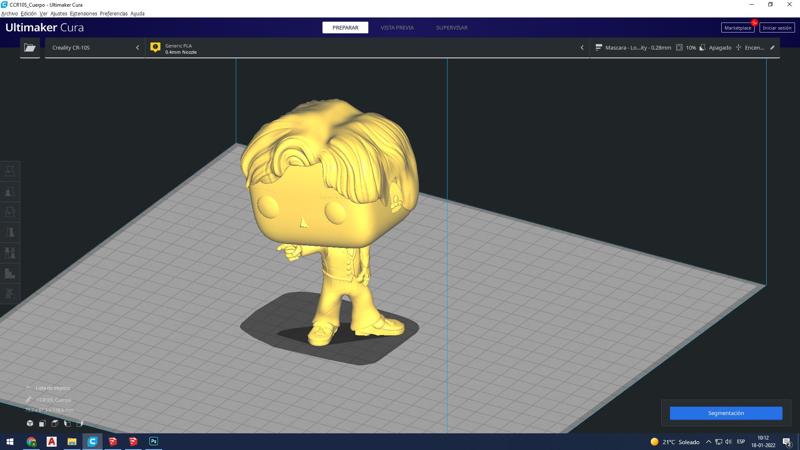Open AutoCAD from the taskbar
Image resolution: width=800 pixels, height=450 pixels.
(52, 442)
